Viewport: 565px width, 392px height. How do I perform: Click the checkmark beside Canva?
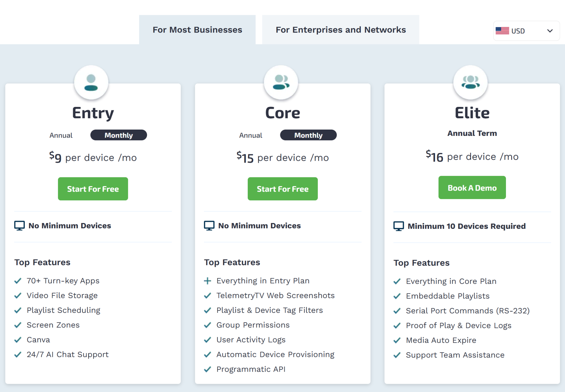point(18,340)
